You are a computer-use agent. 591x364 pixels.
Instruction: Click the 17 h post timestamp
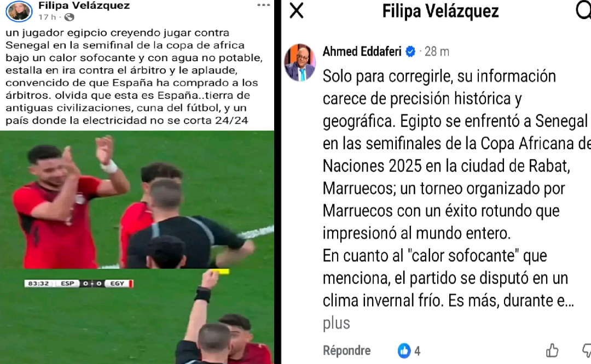click(x=47, y=17)
